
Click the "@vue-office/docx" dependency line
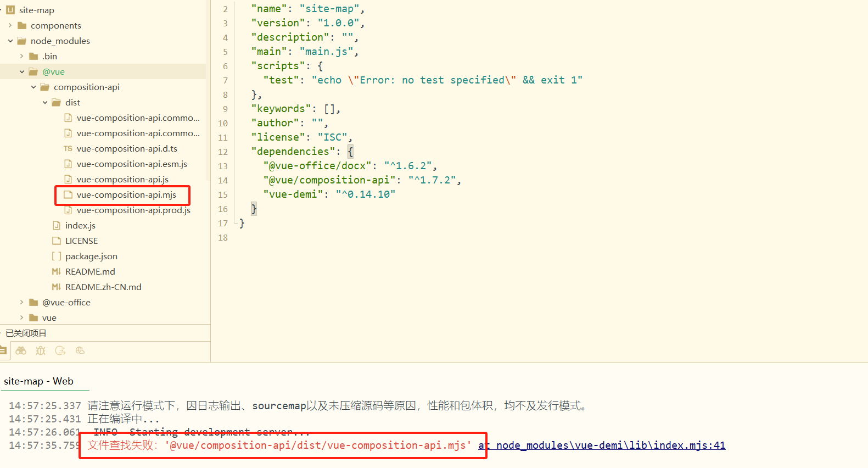point(350,166)
